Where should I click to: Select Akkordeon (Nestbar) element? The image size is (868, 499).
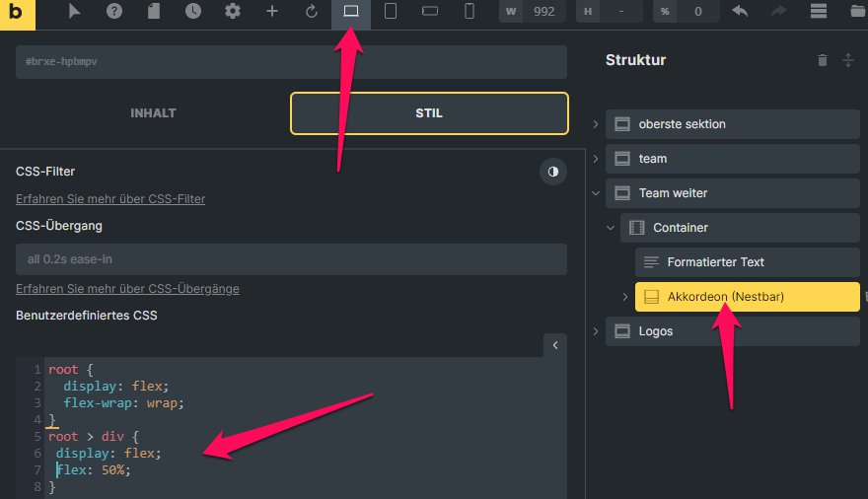tap(748, 297)
